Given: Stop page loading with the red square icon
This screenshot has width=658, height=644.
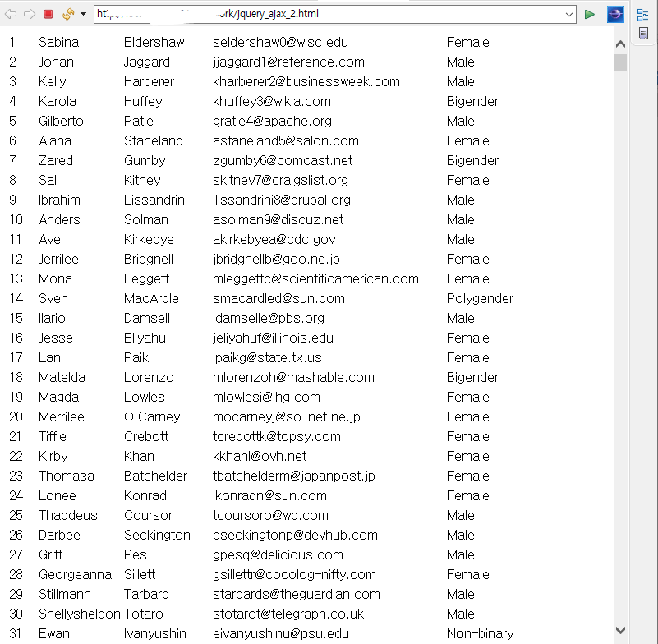Looking at the screenshot, I should (49, 14).
